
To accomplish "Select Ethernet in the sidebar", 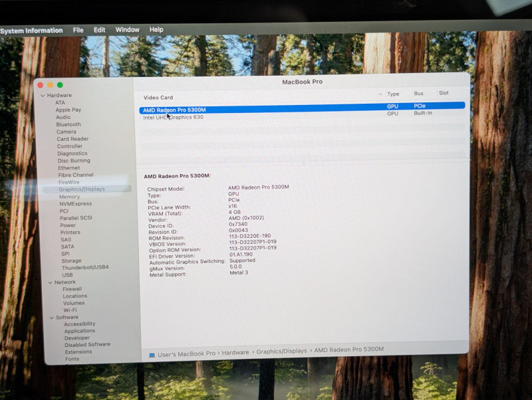I will pos(69,168).
